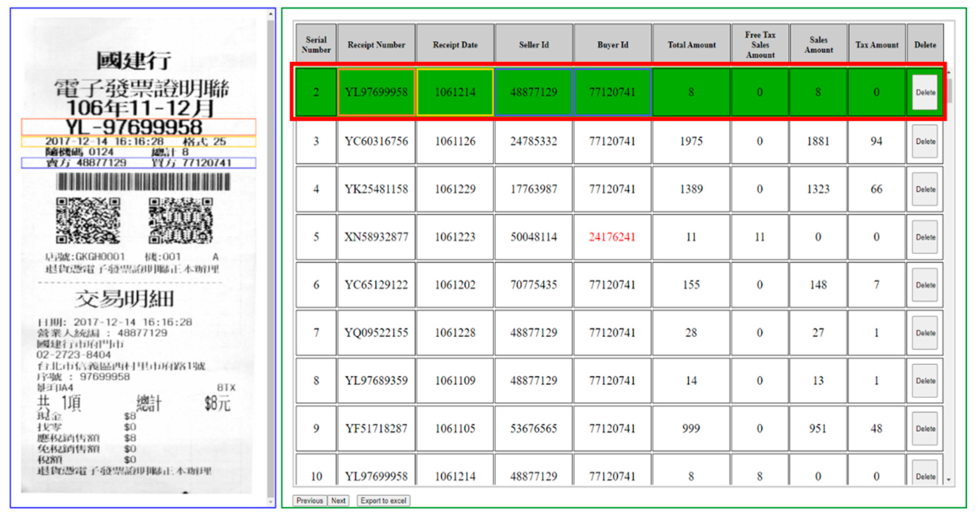Viewport: 980px width, 520px height.
Task: Click the left QR code on receipt image
Action: tap(88, 220)
